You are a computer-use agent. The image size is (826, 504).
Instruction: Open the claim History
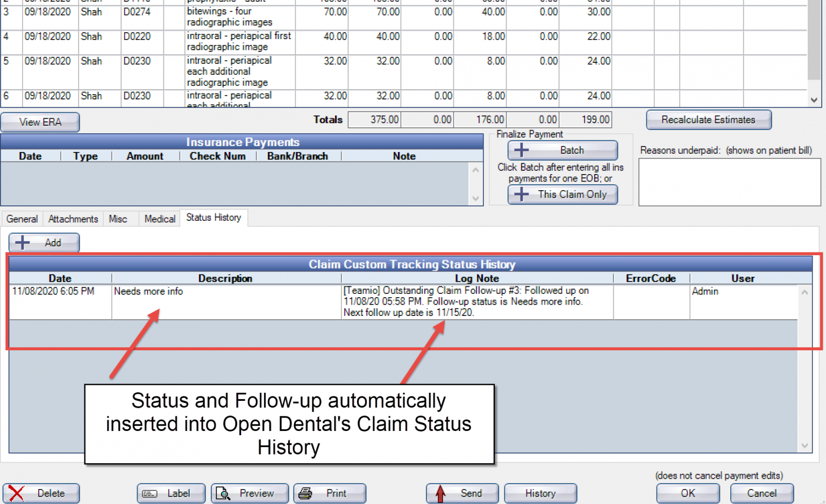[540, 493]
